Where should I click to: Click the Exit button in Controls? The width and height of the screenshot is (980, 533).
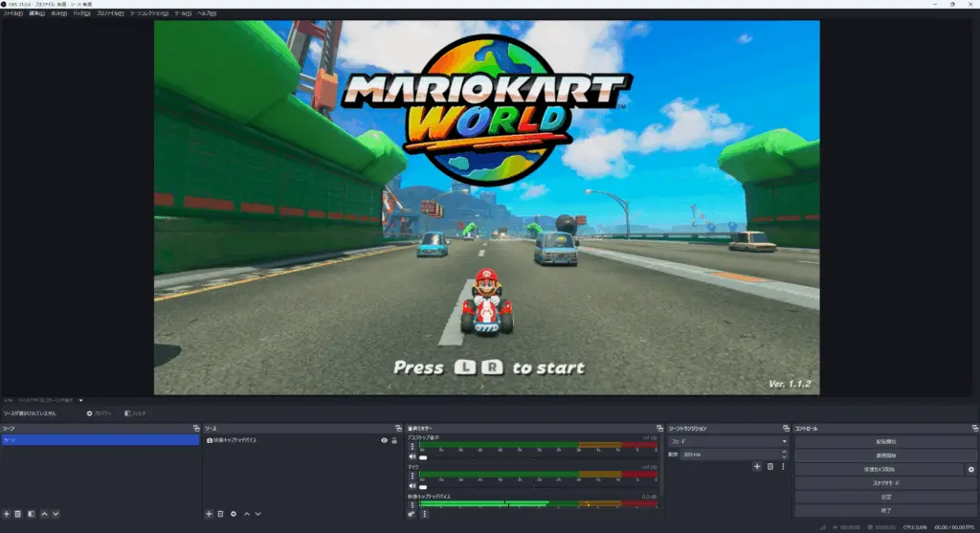pyautogui.click(x=885, y=510)
